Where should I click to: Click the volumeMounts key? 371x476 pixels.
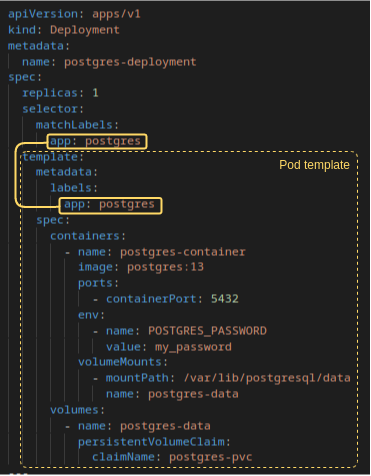[x=120, y=362]
